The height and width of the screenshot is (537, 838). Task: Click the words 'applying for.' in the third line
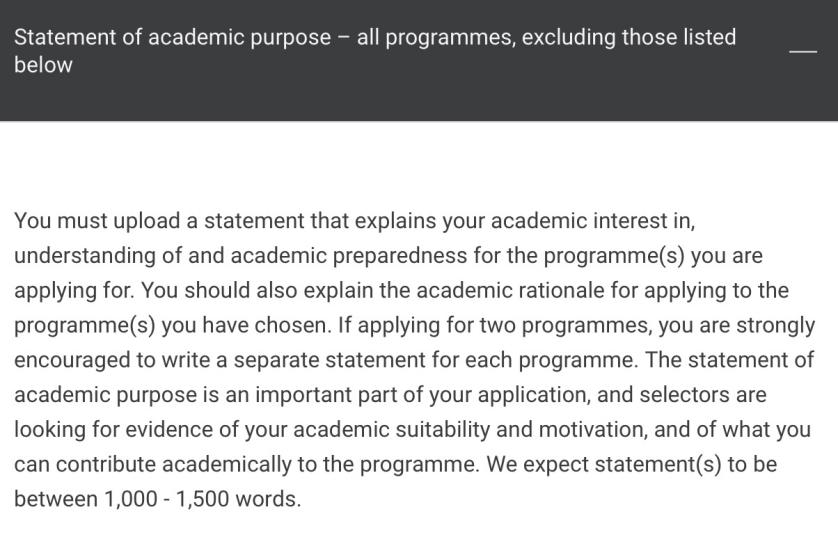pos(74,290)
